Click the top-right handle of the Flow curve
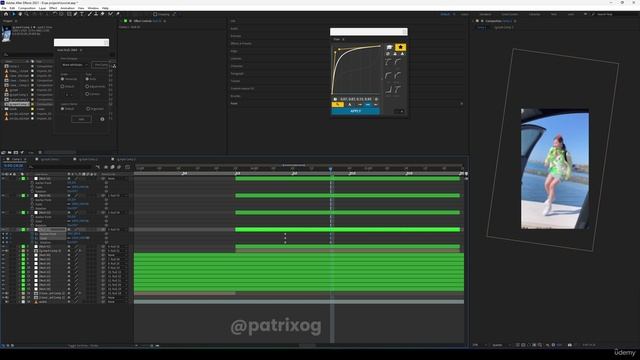640x360 pixels. click(380, 46)
